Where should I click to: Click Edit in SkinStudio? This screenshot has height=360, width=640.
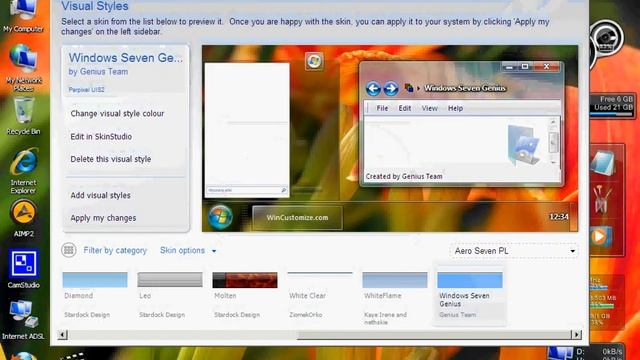pyautogui.click(x=101, y=137)
